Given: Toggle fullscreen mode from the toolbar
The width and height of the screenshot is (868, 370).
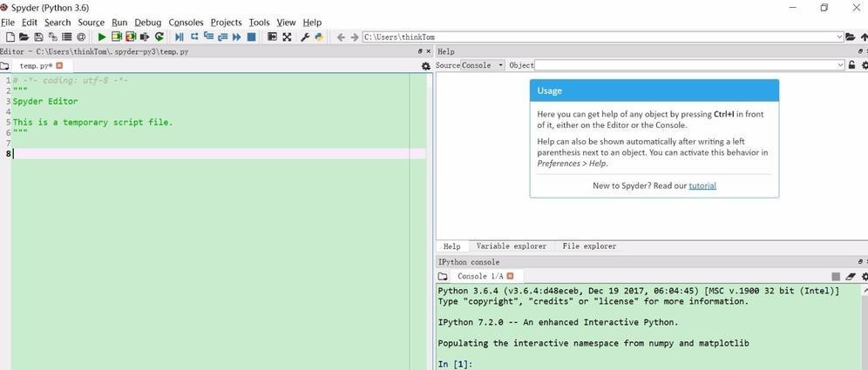Looking at the screenshot, I should pyautogui.click(x=287, y=37).
